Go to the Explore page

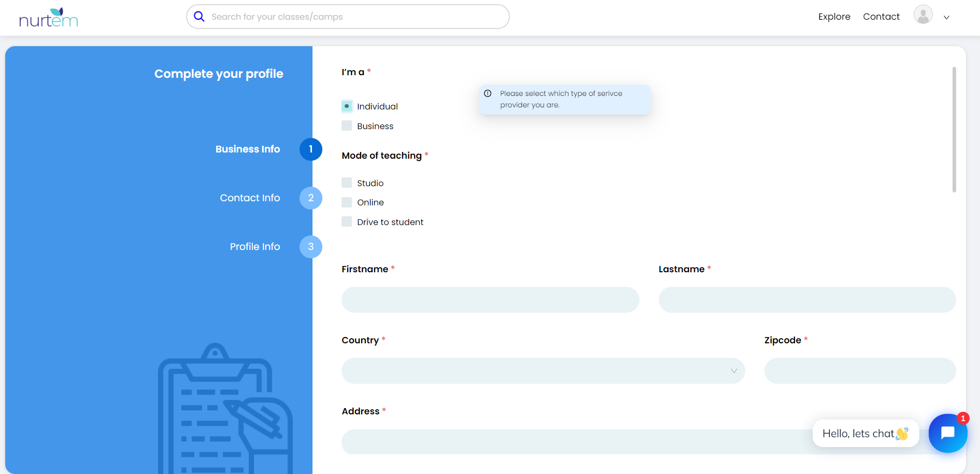click(834, 17)
